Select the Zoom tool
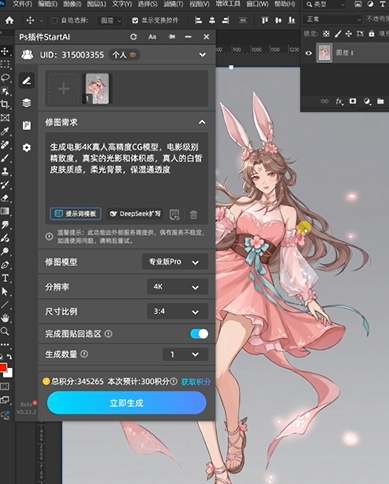Screen dimensions: 389x484 pos(5,331)
